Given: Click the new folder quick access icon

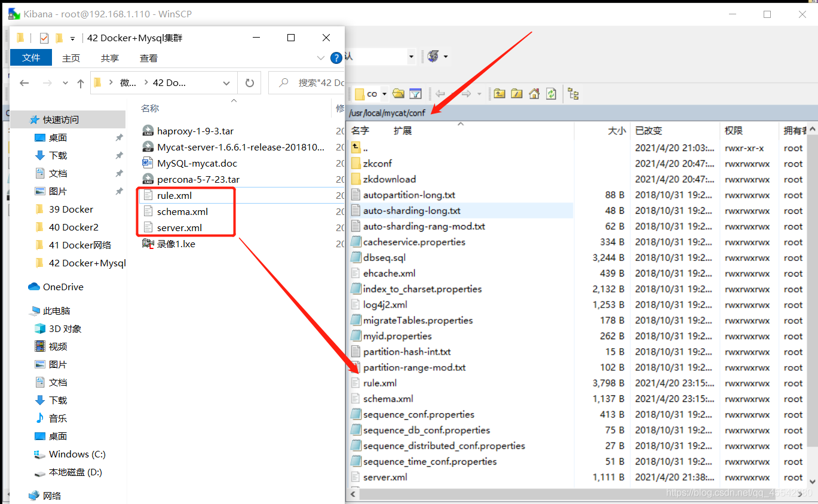Looking at the screenshot, I should click(59, 38).
